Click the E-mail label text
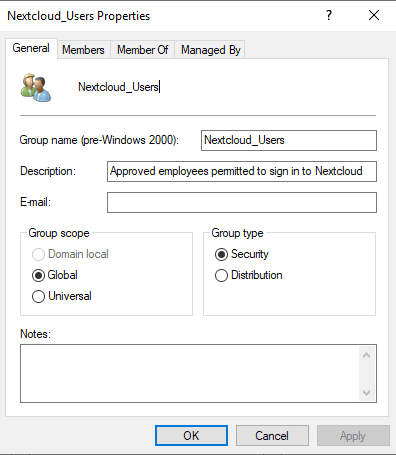This screenshot has height=455, width=396. (x=36, y=202)
